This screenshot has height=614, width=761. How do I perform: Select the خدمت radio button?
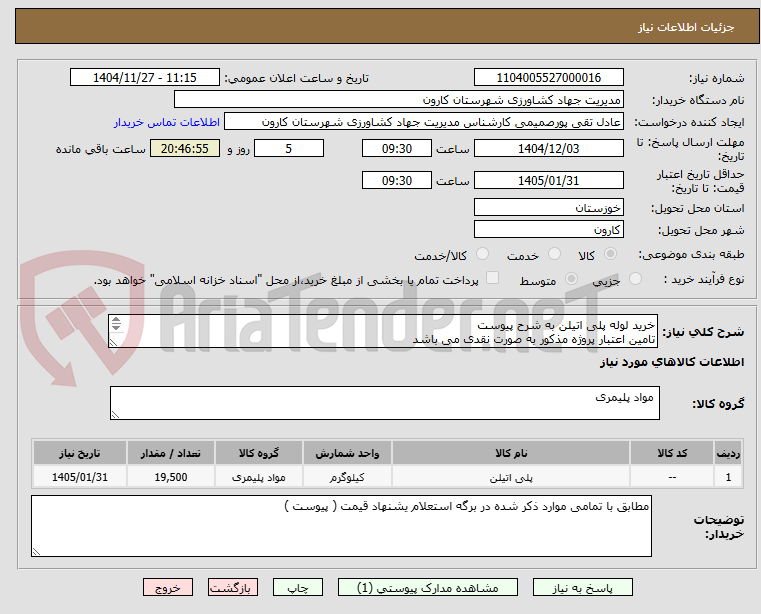click(554, 254)
